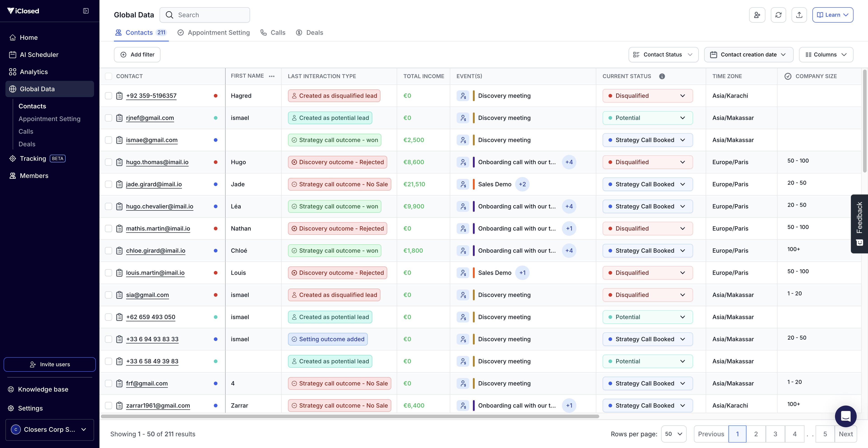Open the Contact Status dropdown
This screenshot has height=448, width=868.
(x=663, y=54)
